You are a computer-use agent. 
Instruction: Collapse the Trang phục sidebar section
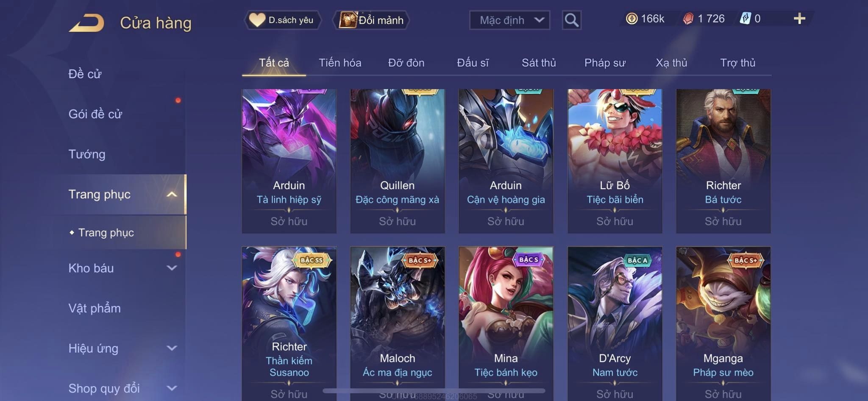[x=172, y=195]
